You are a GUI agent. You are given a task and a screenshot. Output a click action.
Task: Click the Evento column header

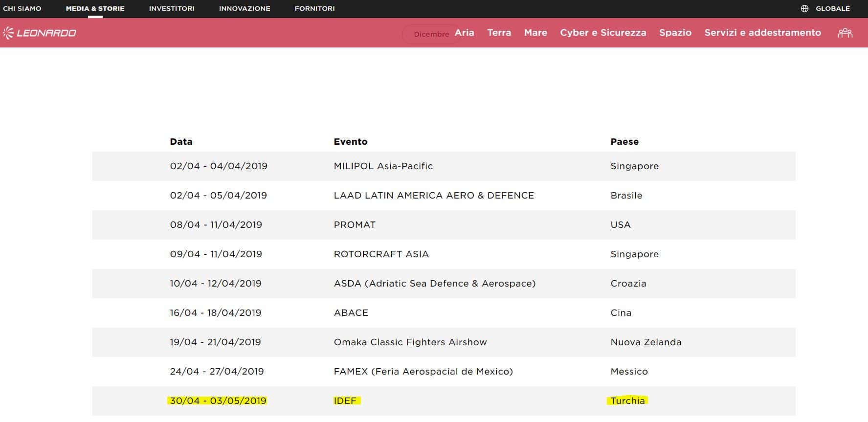(350, 142)
